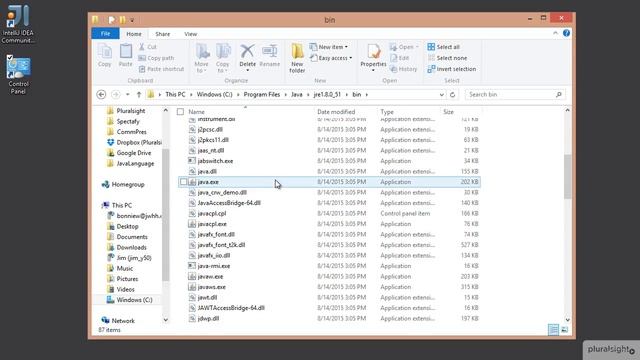Switch to the Share ribbon tab

pyautogui.click(x=162, y=34)
